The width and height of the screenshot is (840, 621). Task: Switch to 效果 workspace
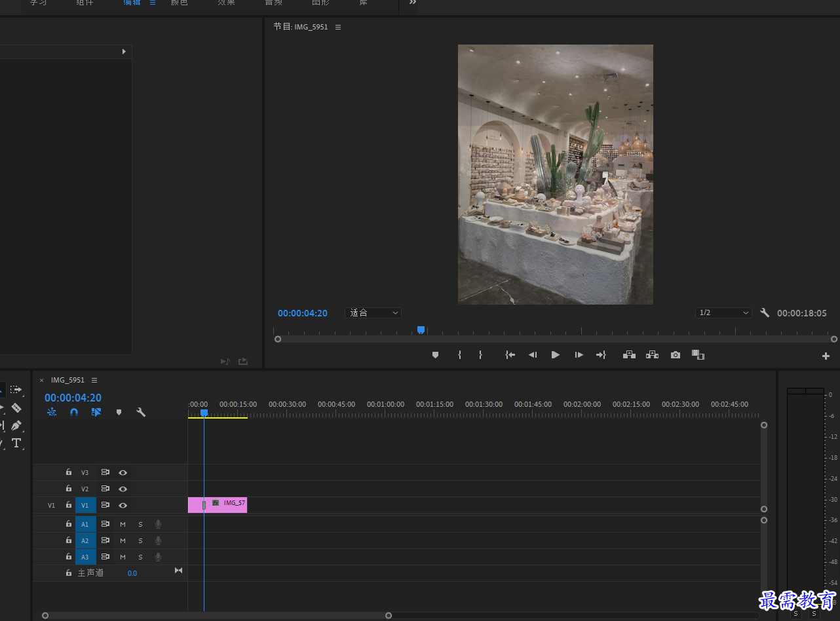click(227, 3)
